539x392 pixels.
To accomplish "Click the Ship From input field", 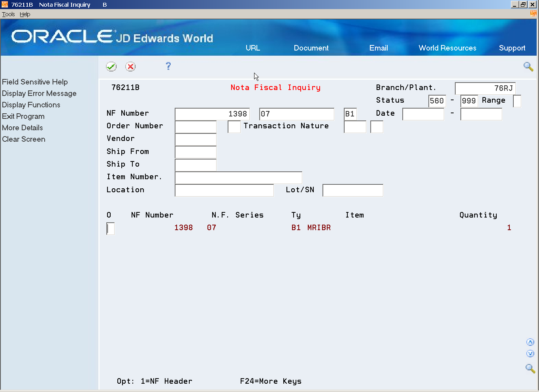I will 196,152.
